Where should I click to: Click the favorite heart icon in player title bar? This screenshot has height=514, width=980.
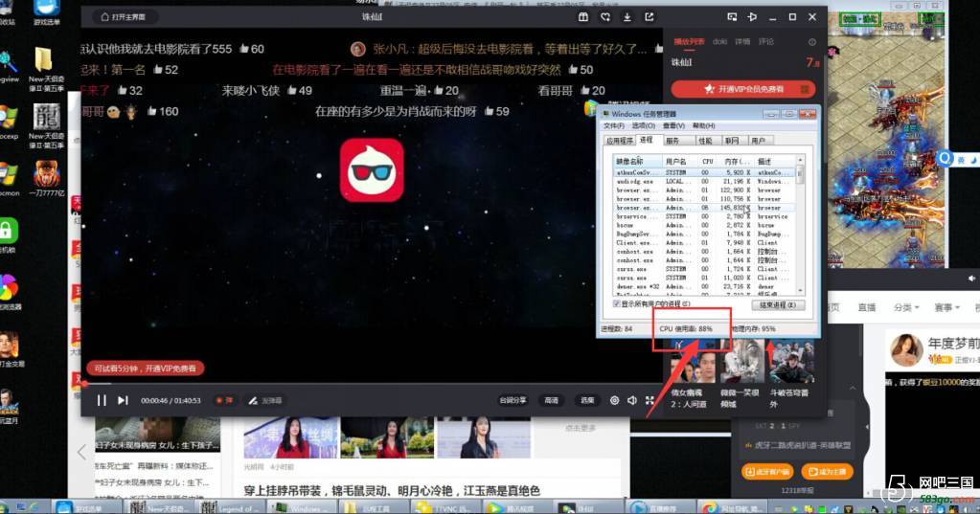click(605, 17)
